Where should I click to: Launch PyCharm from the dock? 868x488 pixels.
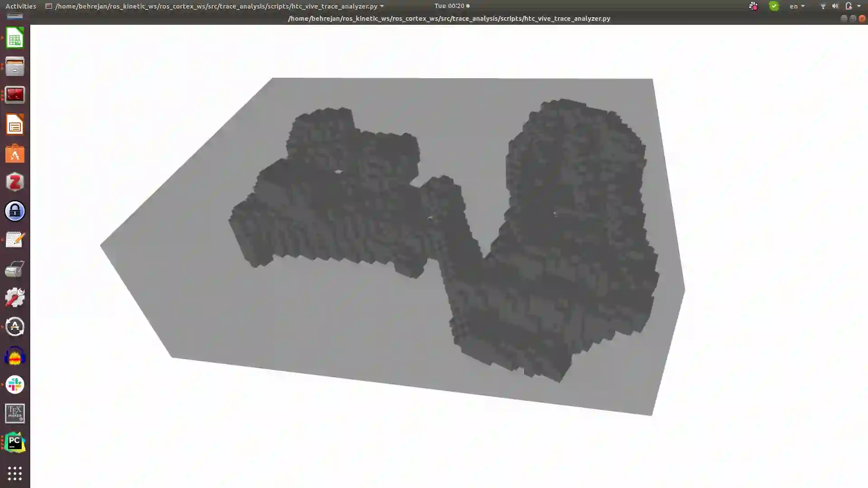click(x=14, y=442)
